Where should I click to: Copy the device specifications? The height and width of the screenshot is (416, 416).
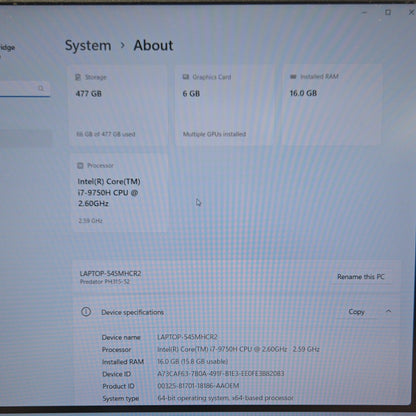[x=356, y=312]
